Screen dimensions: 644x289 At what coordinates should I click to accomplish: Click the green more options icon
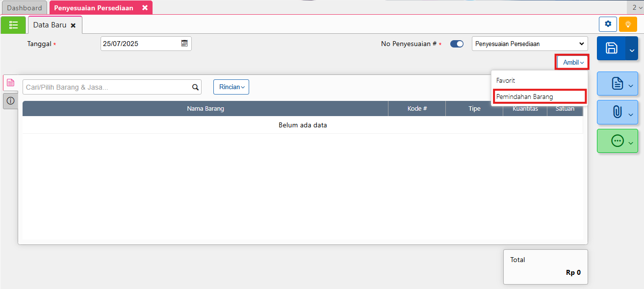617,141
